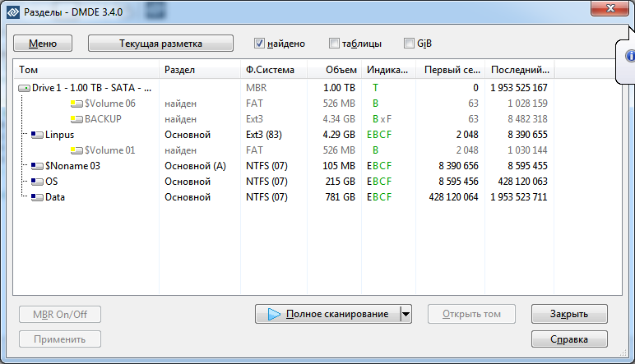Click the 105 MB size cell

click(339, 166)
